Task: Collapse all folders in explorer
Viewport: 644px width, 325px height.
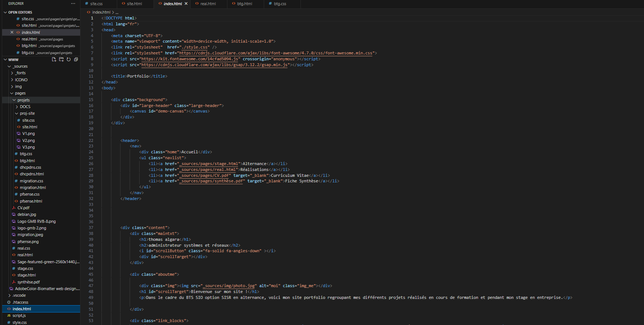Action: pos(76,60)
